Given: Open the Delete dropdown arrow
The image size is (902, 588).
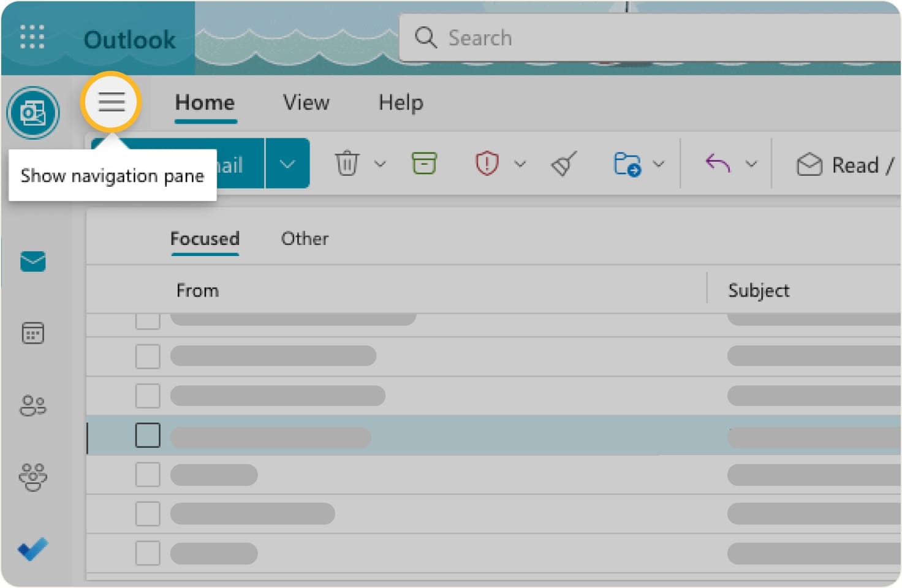Looking at the screenshot, I should coord(381,164).
